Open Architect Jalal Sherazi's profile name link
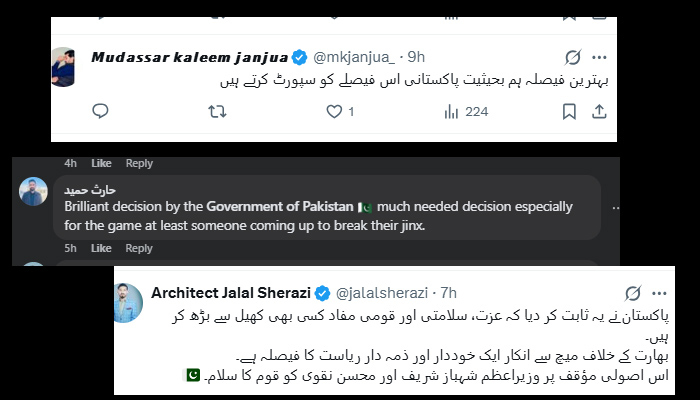This screenshot has width=700, height=400. (x=231, y=293)
